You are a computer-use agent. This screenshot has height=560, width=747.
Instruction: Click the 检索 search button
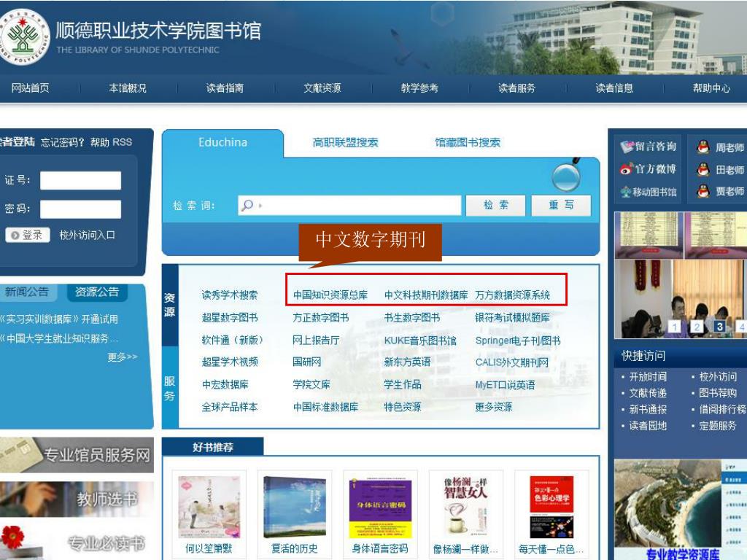point(495,205)
